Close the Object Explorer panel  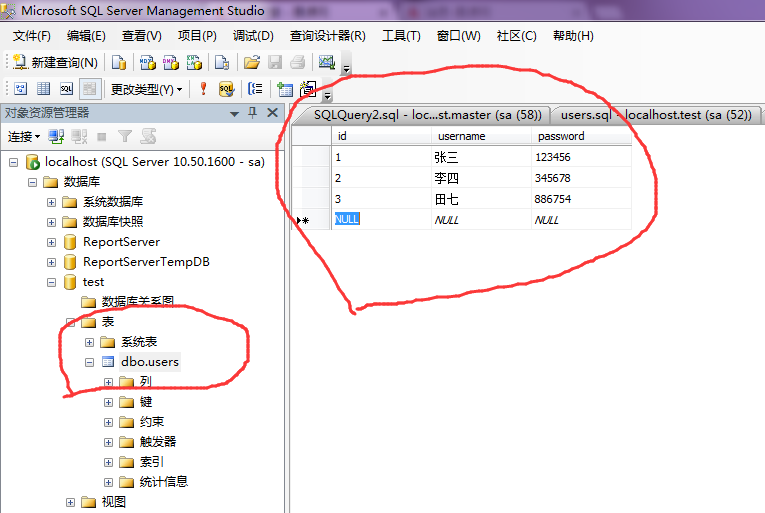(273, 113)
